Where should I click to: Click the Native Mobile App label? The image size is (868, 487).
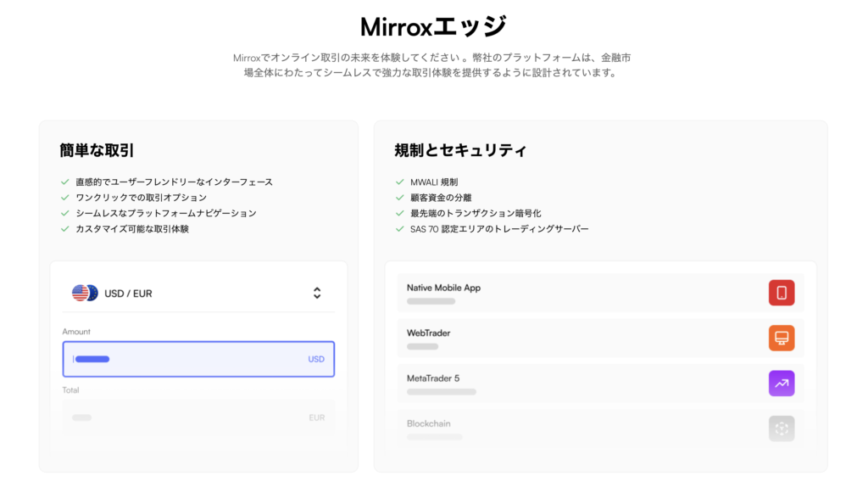pos(443,288)
